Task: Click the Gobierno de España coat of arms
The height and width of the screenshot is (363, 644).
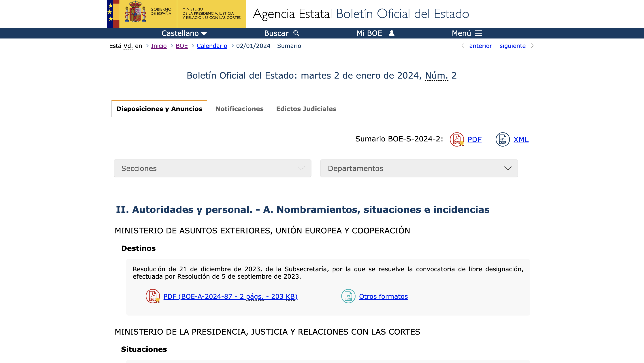Action: tap(135, 12)
